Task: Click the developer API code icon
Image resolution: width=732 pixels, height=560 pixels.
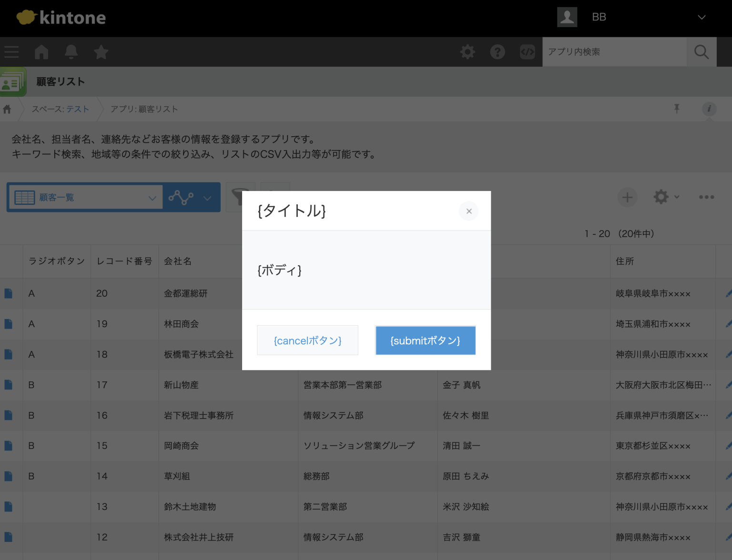Action: point(527,52)
